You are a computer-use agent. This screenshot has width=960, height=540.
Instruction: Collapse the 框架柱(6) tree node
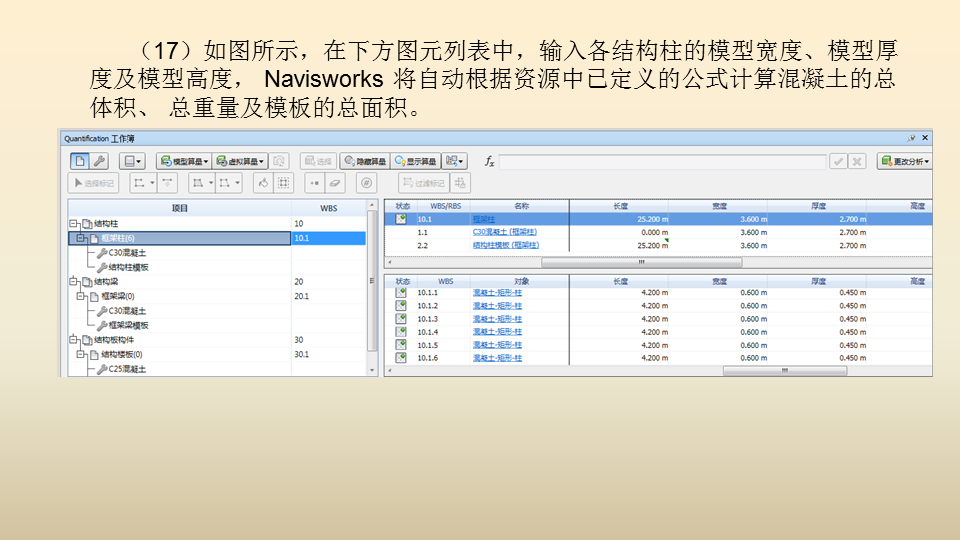(81, 238)
